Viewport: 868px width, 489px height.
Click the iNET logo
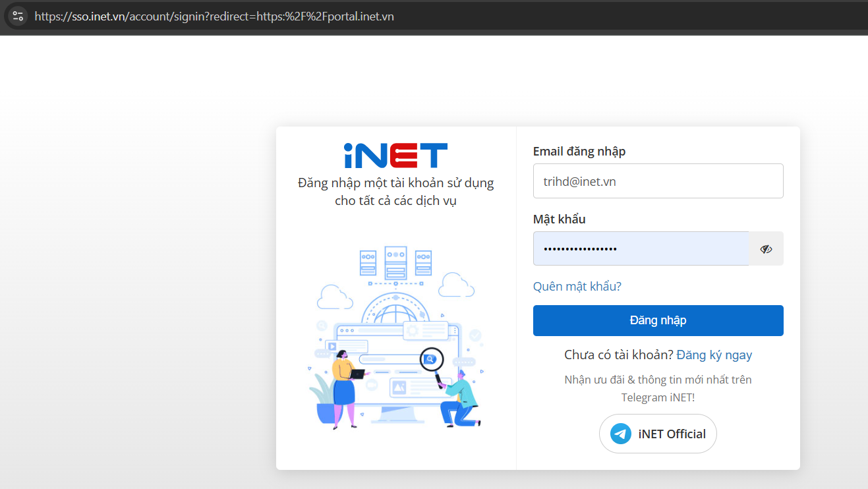pos(395,156)
